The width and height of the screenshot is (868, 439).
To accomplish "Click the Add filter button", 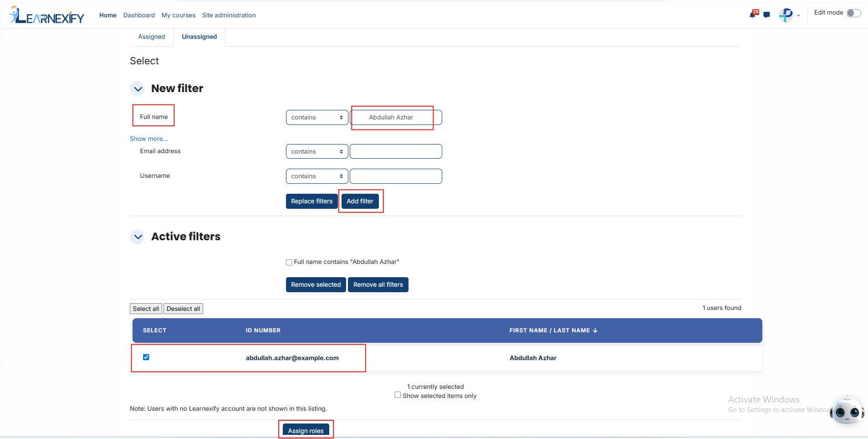I will click(x=360, y=201).
